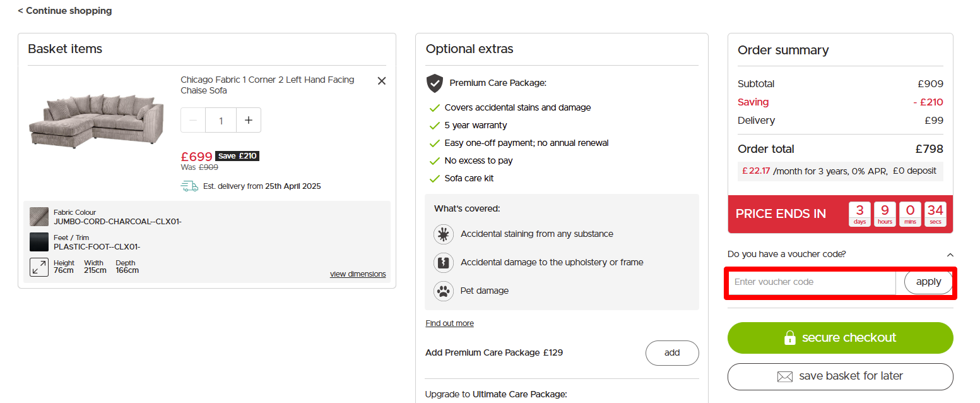980x403 pixels.
Task: Click the countdown hours box
Action: click(885, 214)
